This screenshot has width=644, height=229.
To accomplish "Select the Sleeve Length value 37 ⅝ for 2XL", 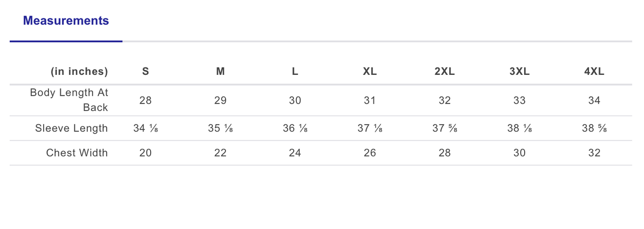I will pos(445,128).
